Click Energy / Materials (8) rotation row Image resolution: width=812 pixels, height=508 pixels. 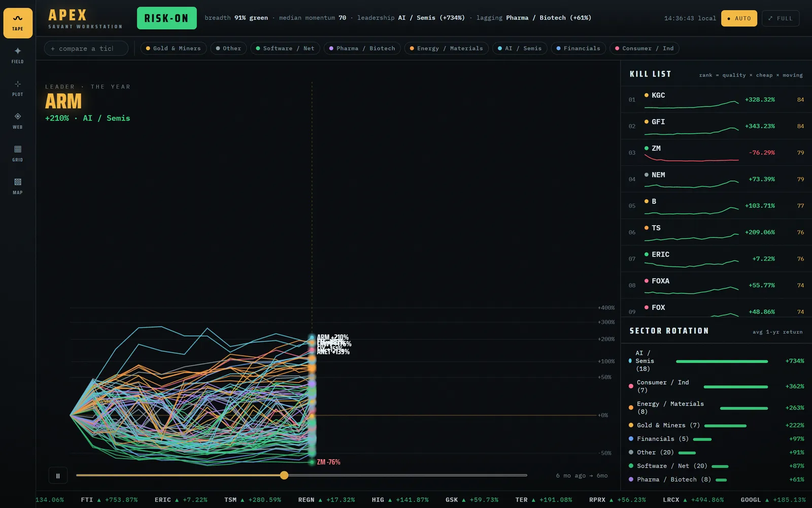717,407
